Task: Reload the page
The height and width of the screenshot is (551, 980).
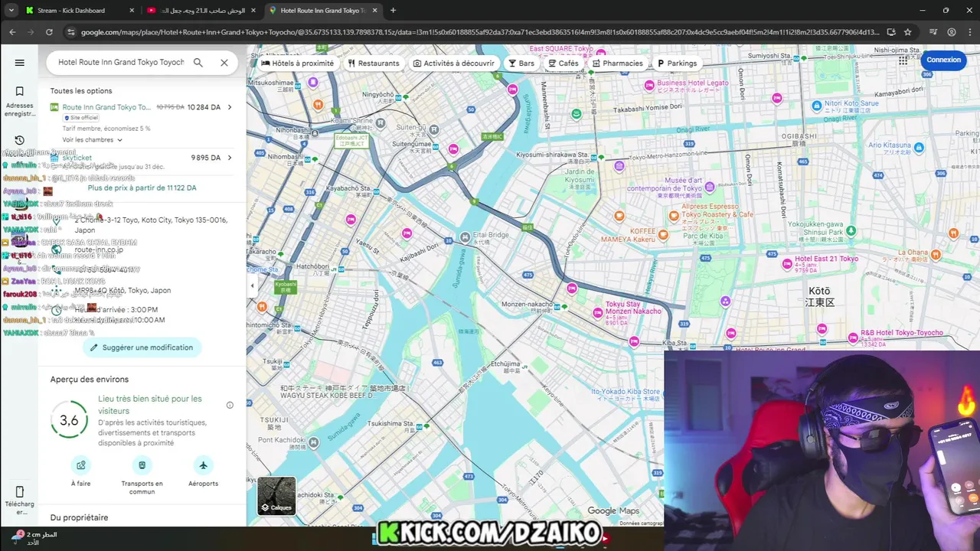Action: pyautogui.click(x=49, y=32)
